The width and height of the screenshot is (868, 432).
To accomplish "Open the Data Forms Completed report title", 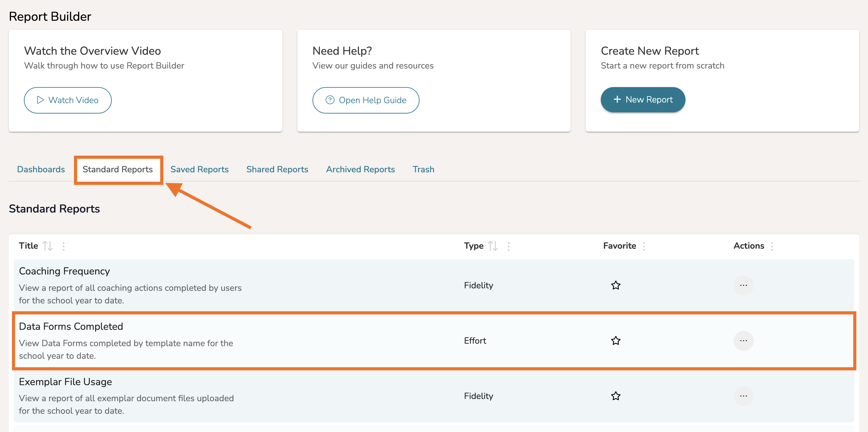I will pyautogui.click(x=71, y=326).
